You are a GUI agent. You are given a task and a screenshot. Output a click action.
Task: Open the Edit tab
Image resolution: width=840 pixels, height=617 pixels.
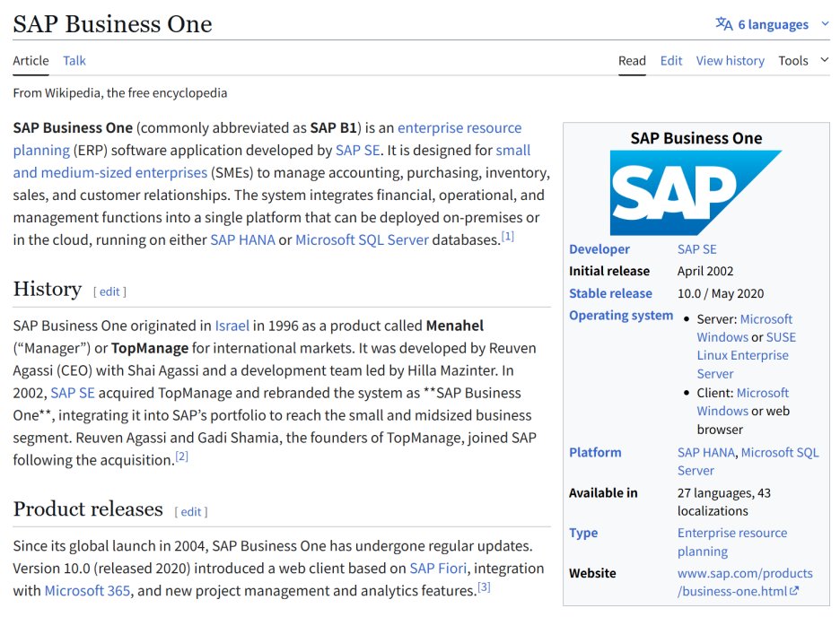coord(670,60)
